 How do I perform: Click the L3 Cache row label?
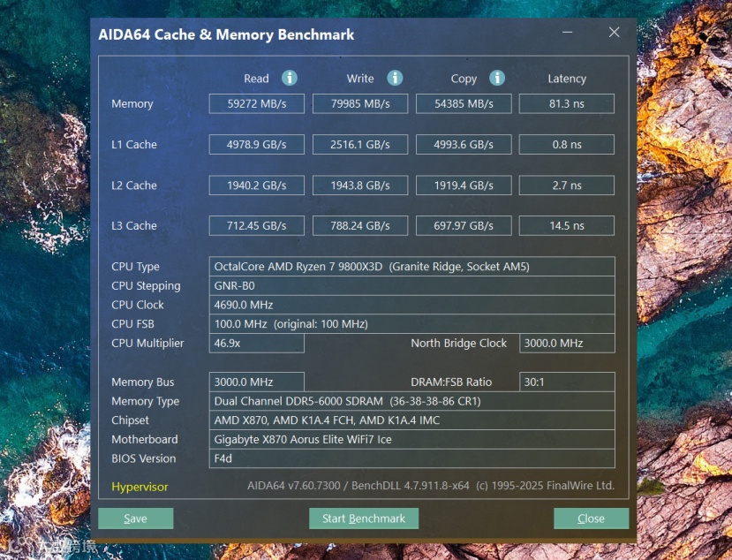[134, 225]
